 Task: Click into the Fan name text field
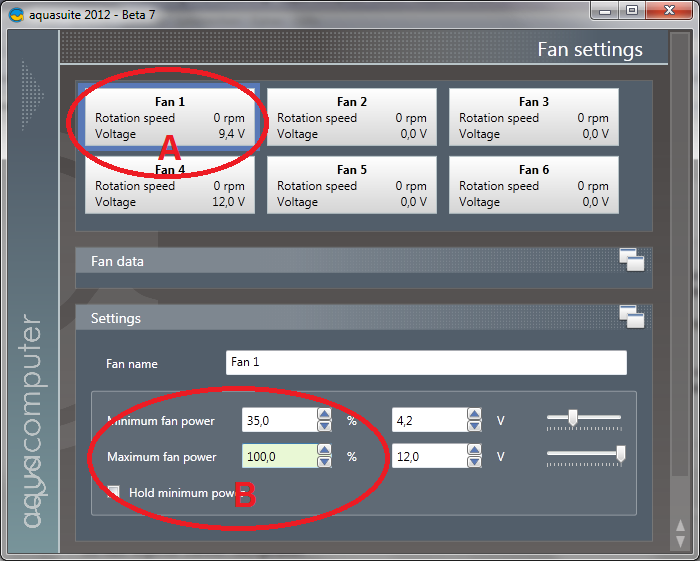click(x=426, y=362)
